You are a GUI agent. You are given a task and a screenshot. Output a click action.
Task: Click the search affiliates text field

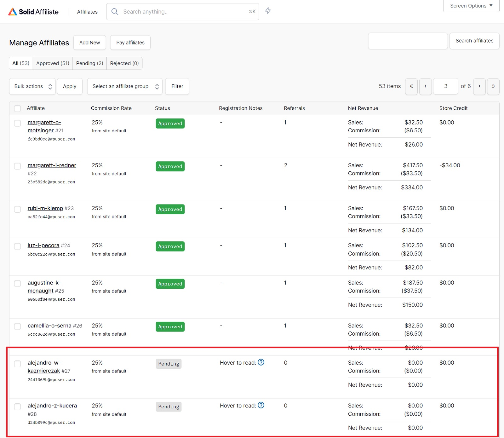(408, 41)
